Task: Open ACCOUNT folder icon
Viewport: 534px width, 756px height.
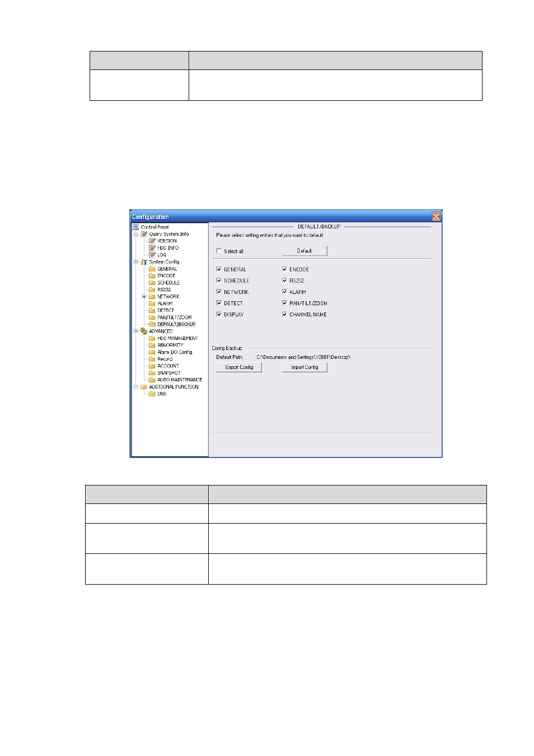Action: [x=152, y=366]
